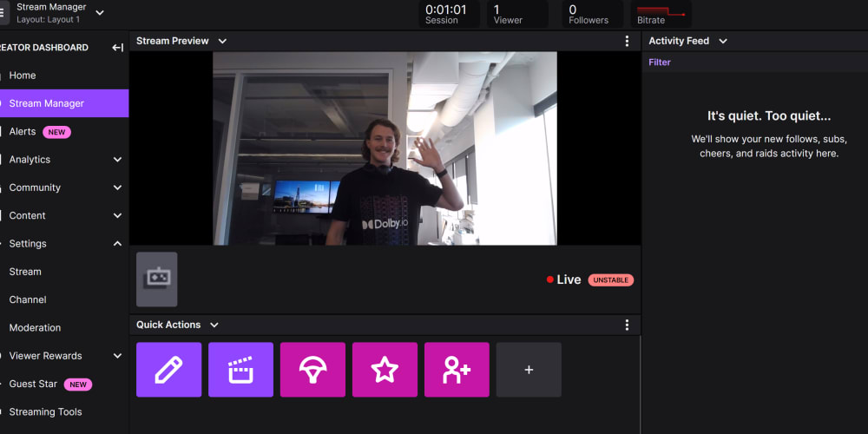This screenshot has height=434, width=868.
Task: Click the Bitrate graph stat
Action: coord(661,14)
